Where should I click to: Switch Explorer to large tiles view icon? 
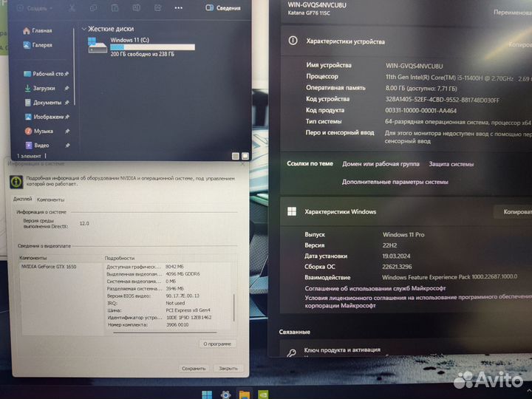pos(245,156)
